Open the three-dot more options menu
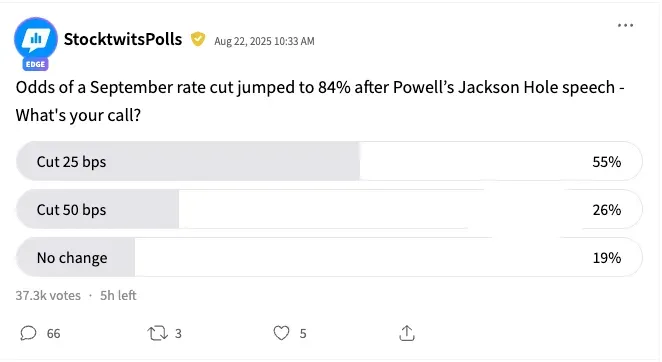The width and height of the screenshot is (662, 362). click(625, 25)
